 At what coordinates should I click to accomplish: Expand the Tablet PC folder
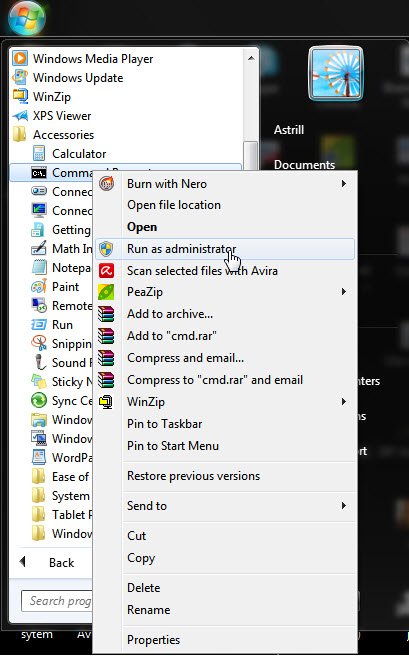point(62,515)
